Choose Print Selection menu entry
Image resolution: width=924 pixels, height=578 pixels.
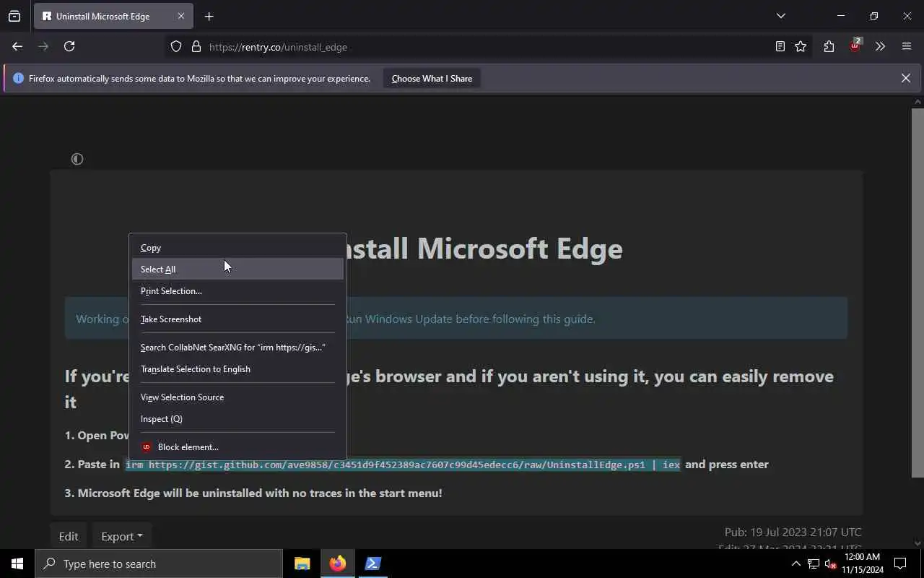click(237, 290)
